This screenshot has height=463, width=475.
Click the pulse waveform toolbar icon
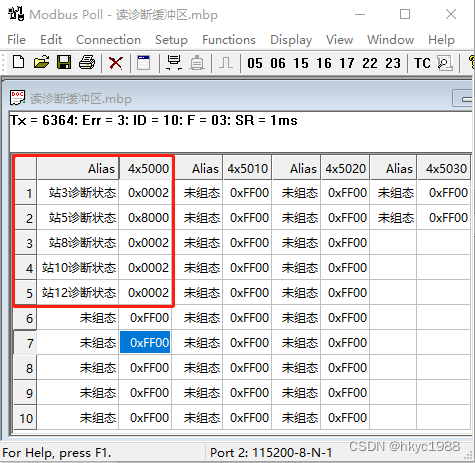pos(226,62)
